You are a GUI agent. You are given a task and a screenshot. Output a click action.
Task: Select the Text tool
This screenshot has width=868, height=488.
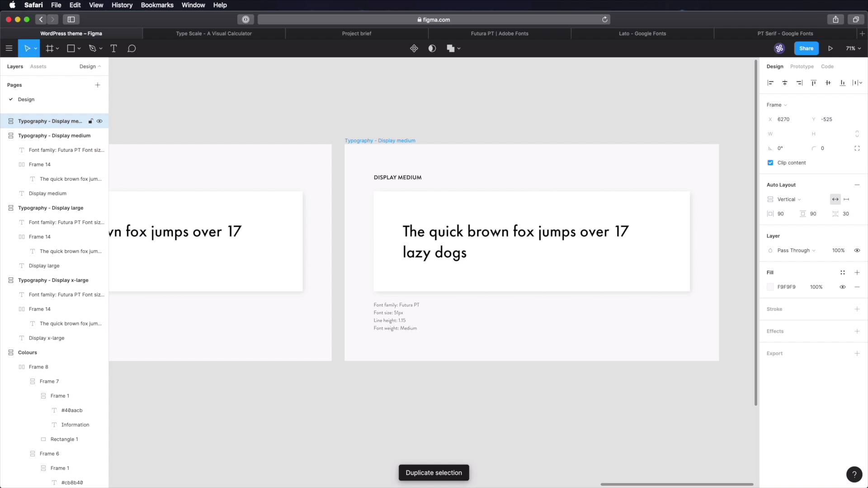coord(114,48)
